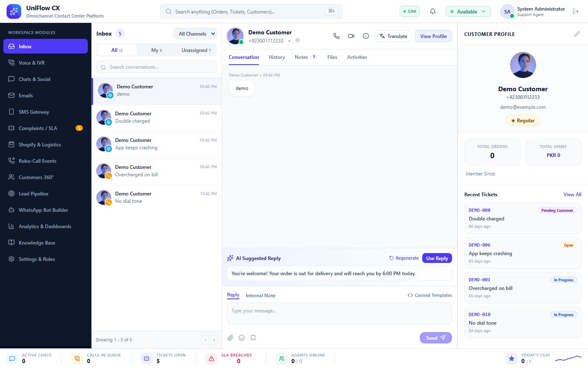
Task: Open the emoji picker
Action: [242, 338]
